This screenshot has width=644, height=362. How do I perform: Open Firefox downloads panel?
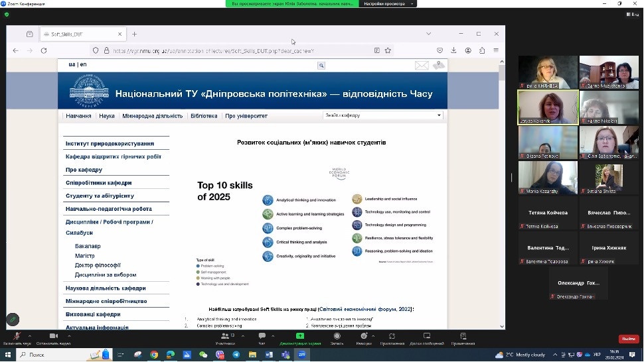pos(453,50)
